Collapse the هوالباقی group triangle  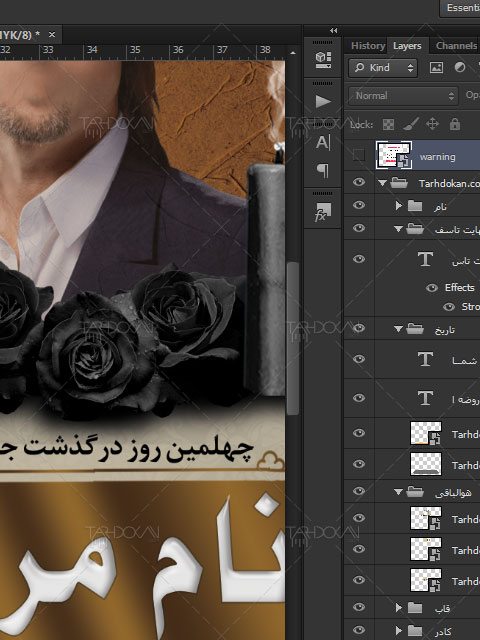pyautogui.click(x=398, y=492)
